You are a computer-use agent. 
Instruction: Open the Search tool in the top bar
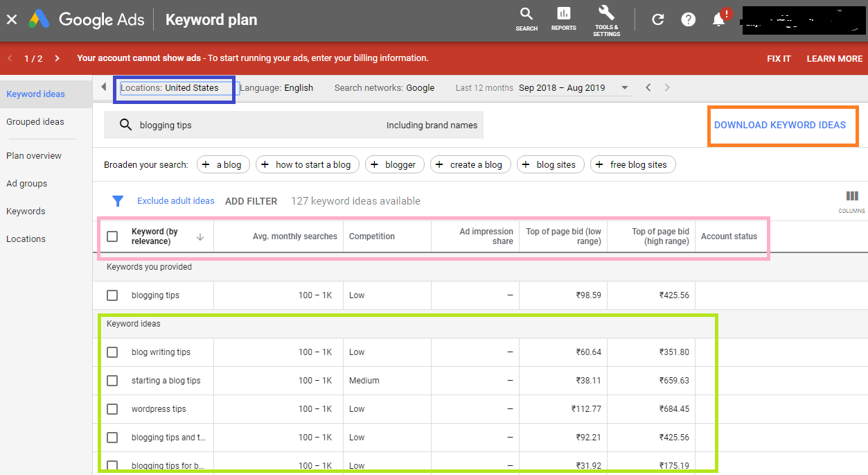coord(526,19)
